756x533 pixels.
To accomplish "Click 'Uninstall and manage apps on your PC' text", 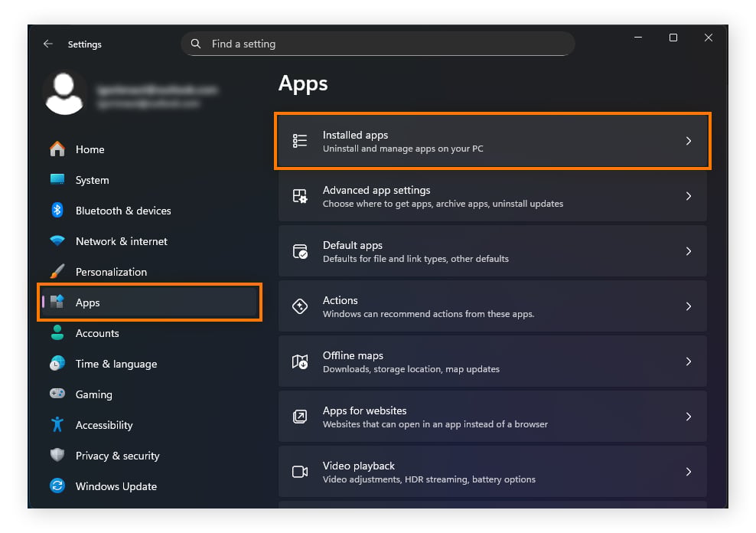I will click(403, 149).
